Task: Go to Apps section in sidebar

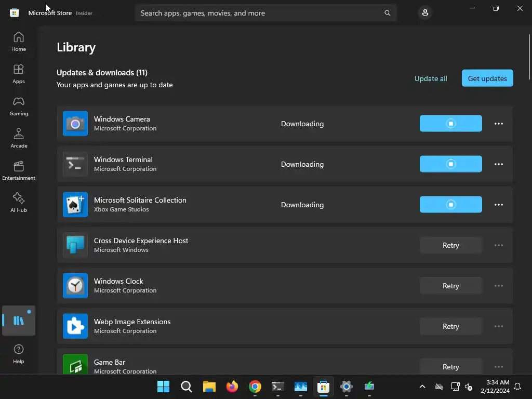Action: tap(19, 74)
